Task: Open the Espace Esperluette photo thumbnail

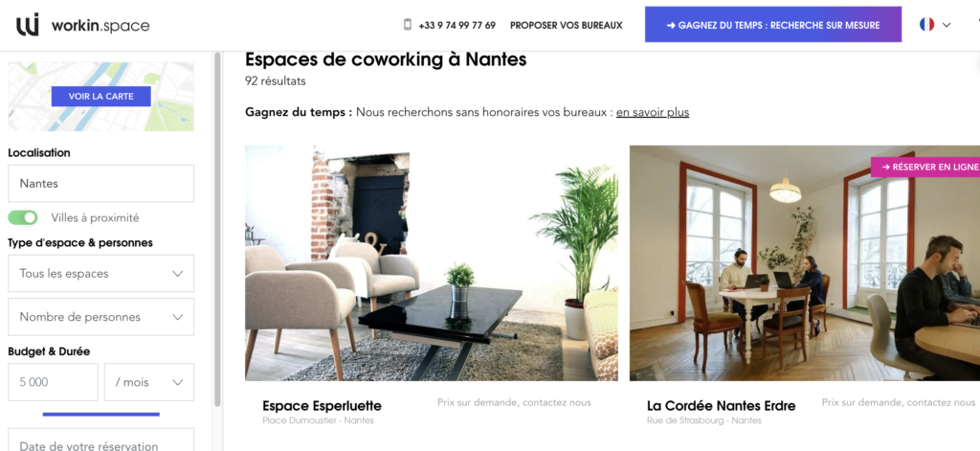Action: pyautogui.click(x=432, y=263)
